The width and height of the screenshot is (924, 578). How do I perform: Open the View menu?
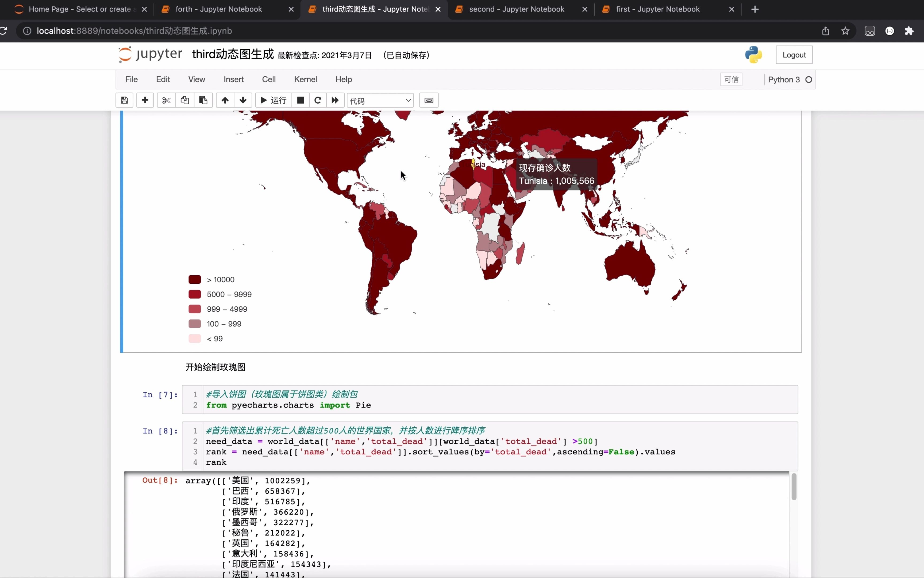click(x=197, y=79)
